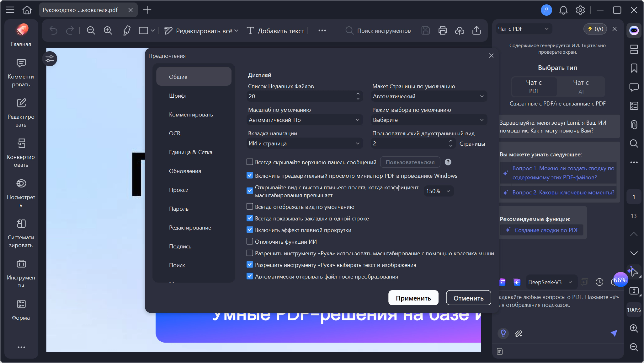The image size is (644, 363).
Task: Open the Convert tool in sidebar
Action: coord(21,153)
